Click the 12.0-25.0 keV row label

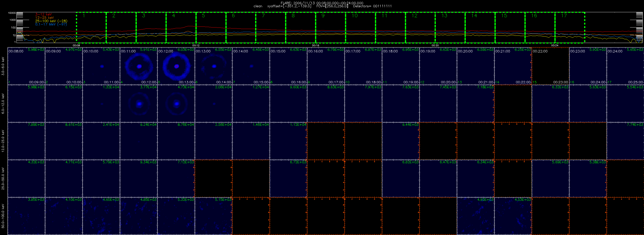click(x=3, y=141)
